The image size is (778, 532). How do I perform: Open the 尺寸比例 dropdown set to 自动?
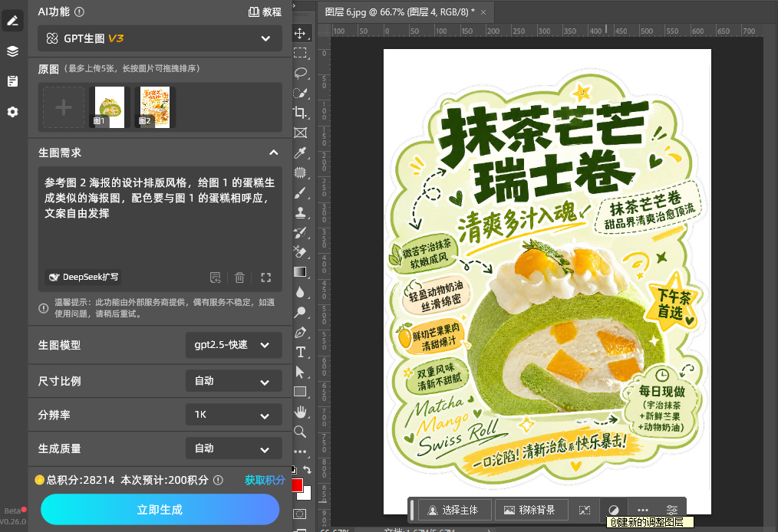(x=234, y=381)
